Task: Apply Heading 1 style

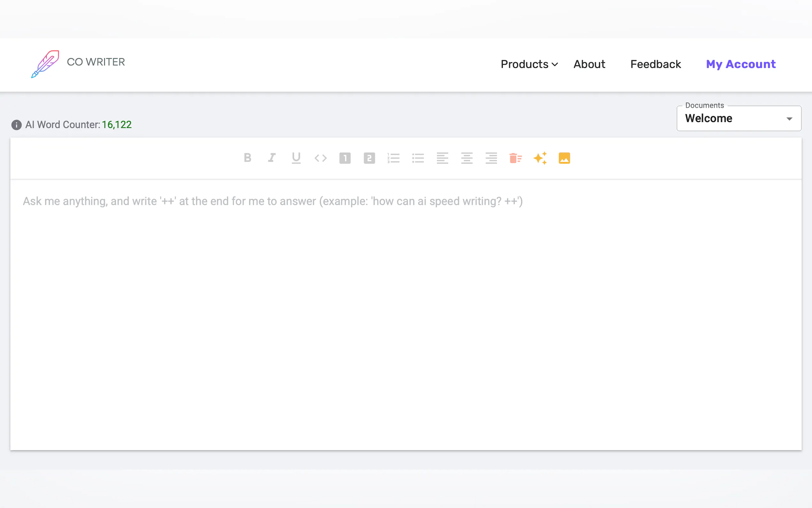Action: (x=345, y=158)
